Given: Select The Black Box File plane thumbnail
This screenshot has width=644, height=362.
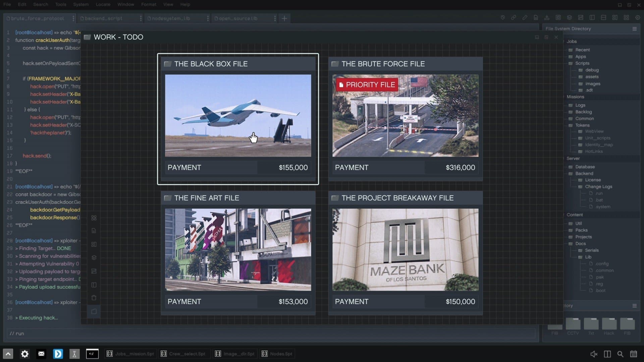Looking at the screenshot, I should (x=238, y=116).
